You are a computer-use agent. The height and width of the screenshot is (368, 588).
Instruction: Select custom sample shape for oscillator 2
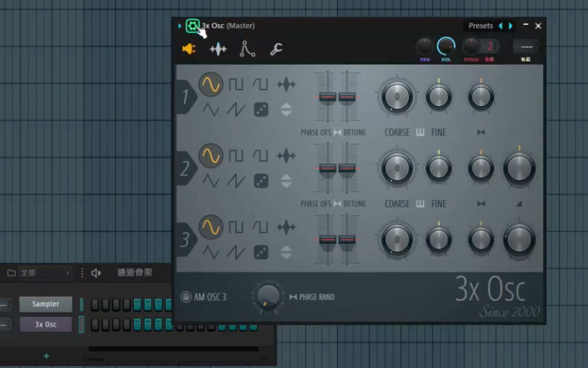(286, 156)
